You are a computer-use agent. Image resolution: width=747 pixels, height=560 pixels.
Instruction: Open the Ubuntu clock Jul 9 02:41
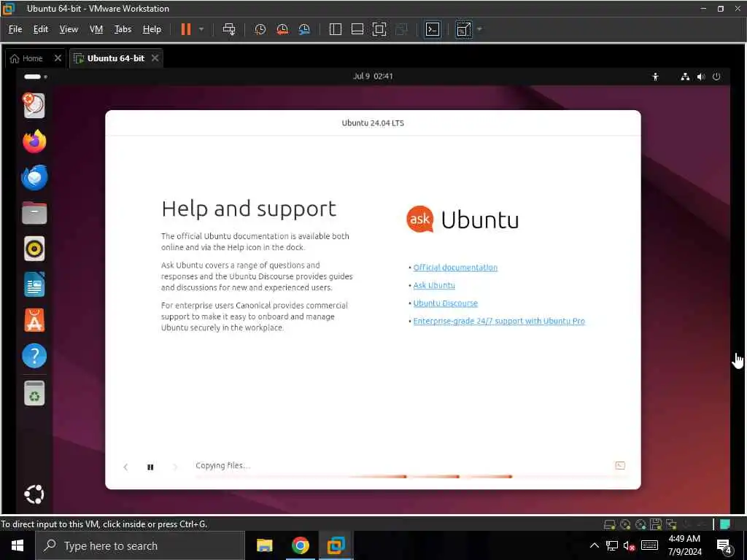point(373,76)
